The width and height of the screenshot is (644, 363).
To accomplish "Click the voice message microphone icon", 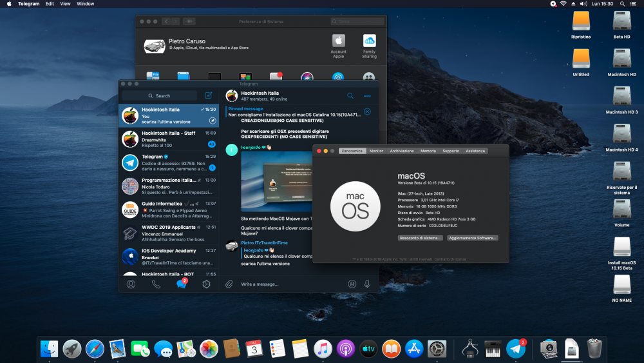I will 367,284.
